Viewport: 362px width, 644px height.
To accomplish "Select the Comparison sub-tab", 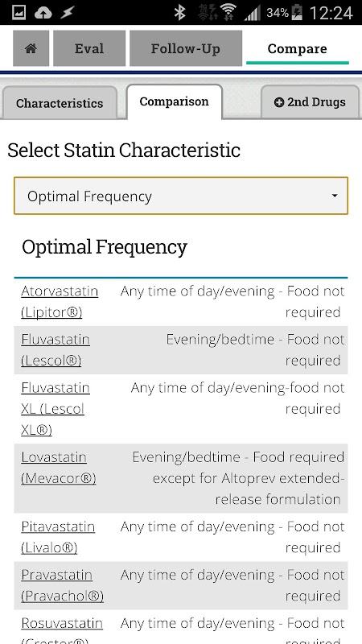I will (174, 101).
